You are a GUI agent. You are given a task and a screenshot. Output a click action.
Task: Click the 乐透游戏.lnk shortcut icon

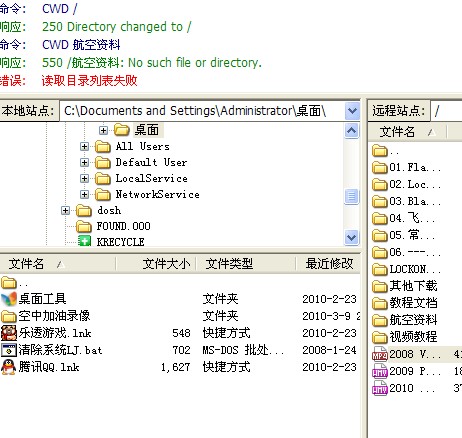9,333
